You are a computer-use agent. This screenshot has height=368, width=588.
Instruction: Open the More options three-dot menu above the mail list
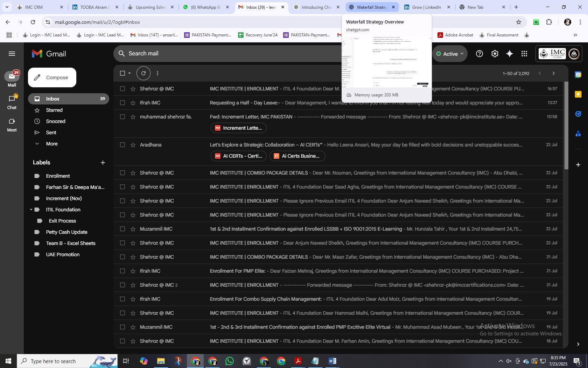[157, 73]
